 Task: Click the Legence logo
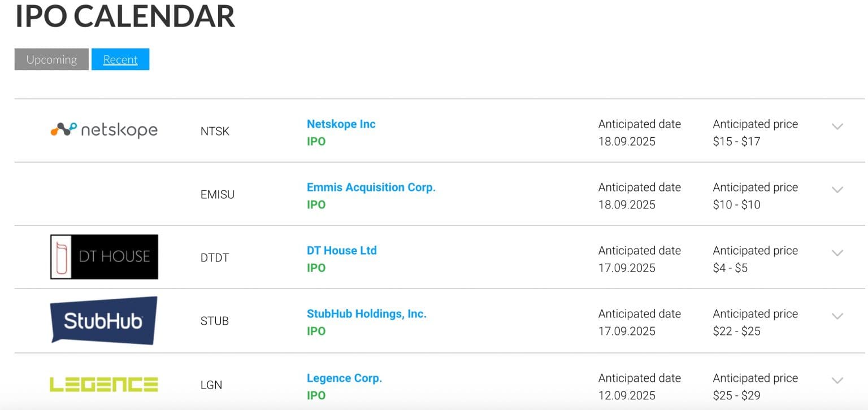tap(104, 383)
